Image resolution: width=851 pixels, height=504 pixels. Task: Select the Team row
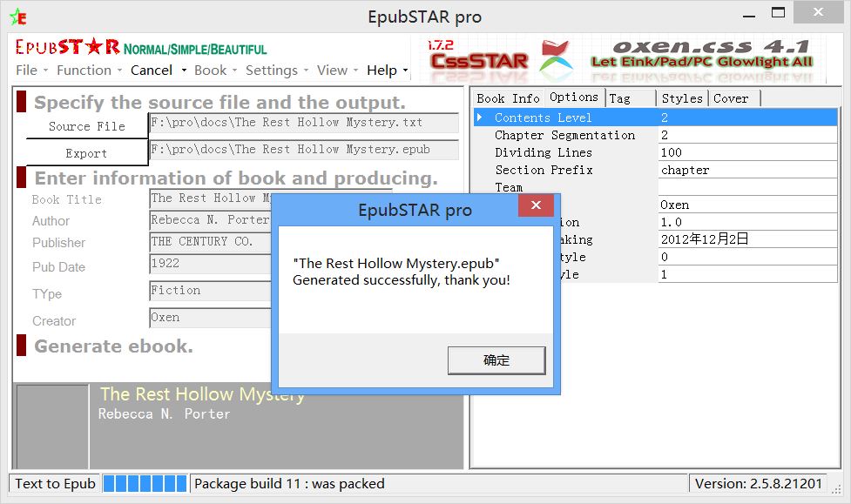(x=656, y=187)
